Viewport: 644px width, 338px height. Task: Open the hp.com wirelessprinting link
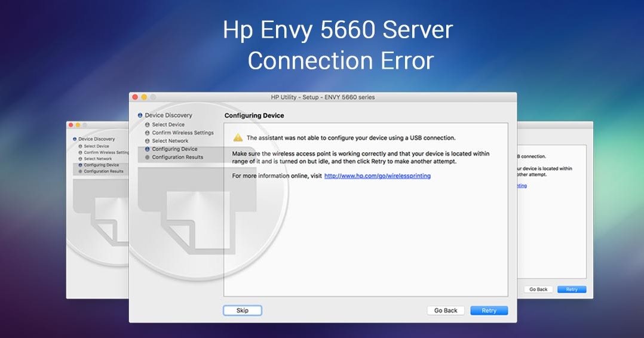pos(378,176)
